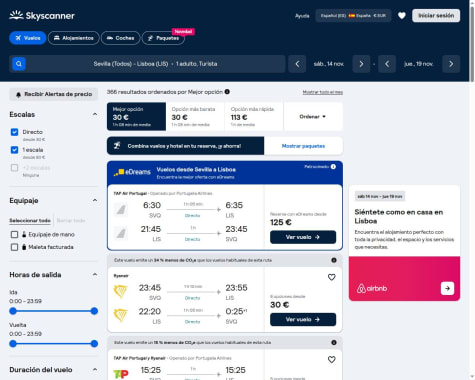Check Equipaje de mano checkbox

[x=14, y=235]
